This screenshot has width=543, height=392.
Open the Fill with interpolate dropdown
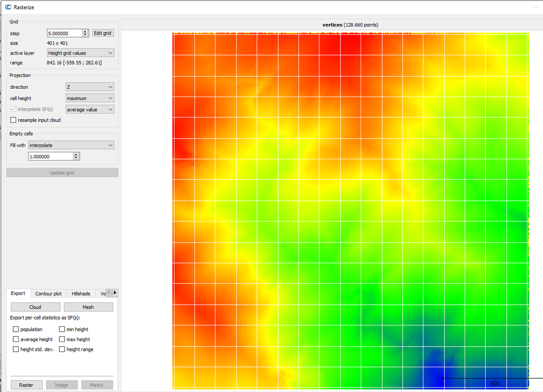point(71,145)
